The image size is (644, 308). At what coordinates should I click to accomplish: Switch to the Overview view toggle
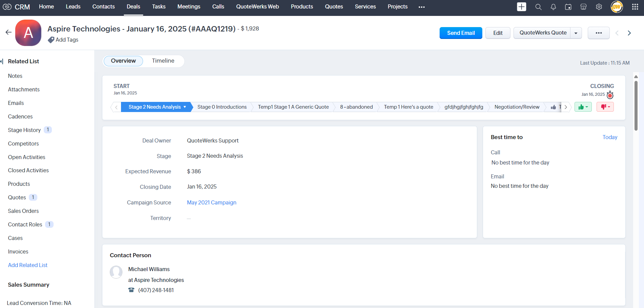[x=123, y=61]
